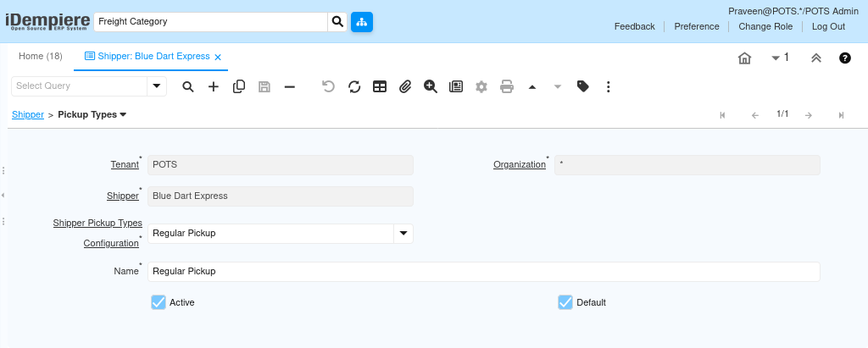Viewport: 868px width, 348px height.
Task: Go to next record arrow
Action: click(x=809, y=115)
